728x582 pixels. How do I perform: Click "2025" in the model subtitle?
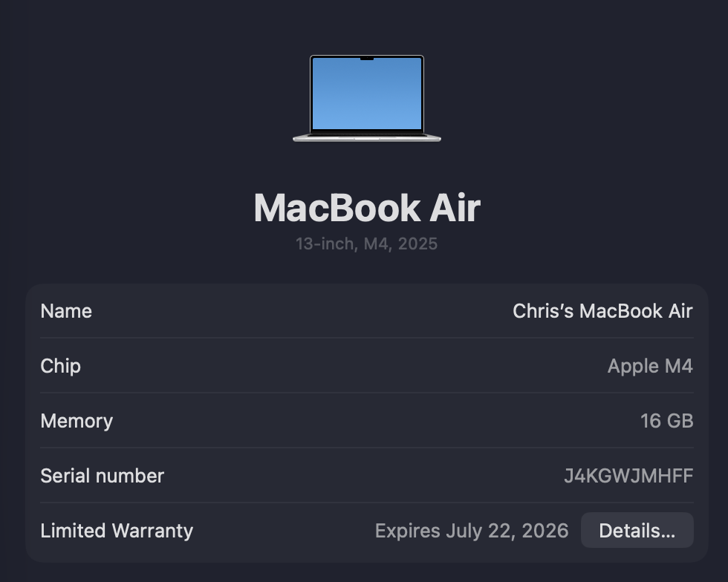click(x=417, y=243)
